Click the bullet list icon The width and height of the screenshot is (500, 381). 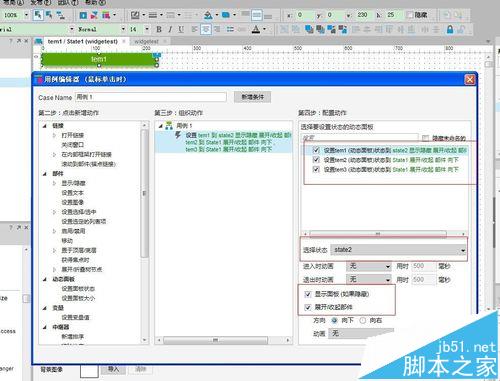(230, 29)
